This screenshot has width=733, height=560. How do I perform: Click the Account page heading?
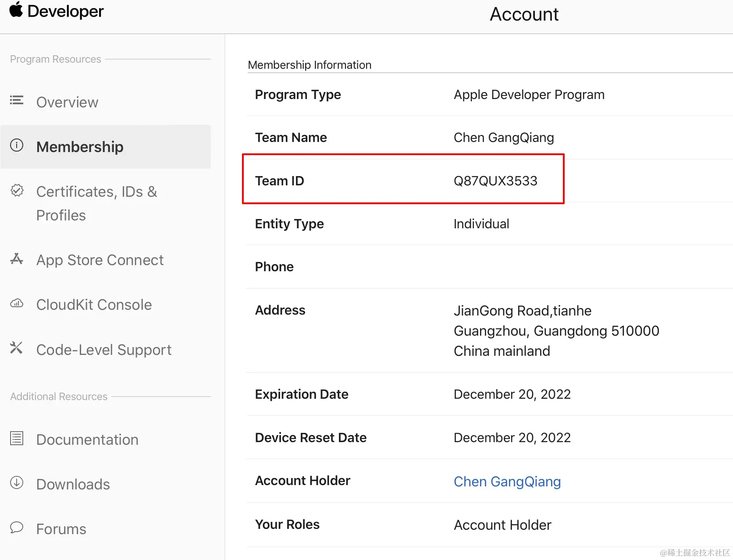[x=524, y=14]
